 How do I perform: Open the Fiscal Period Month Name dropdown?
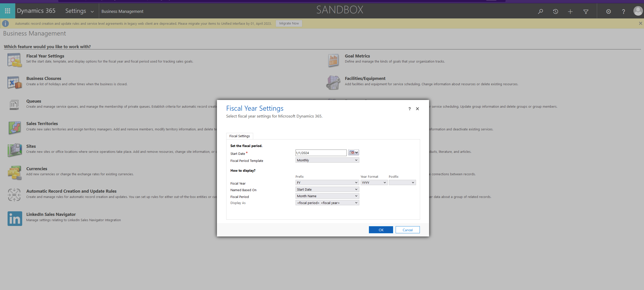(327, 196)
